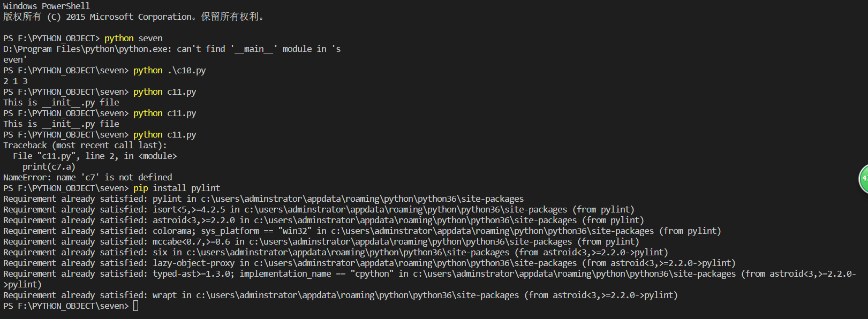Screen dimensions: 868x319
Task: Click the lazy-object-proxy requirement line
Action: [x=369, y=263]
